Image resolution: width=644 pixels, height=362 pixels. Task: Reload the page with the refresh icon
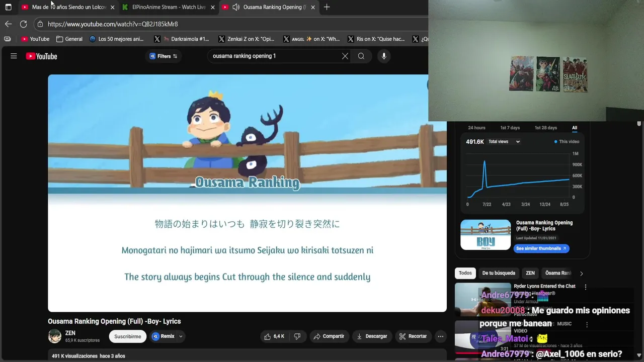[x=23, y=24]
